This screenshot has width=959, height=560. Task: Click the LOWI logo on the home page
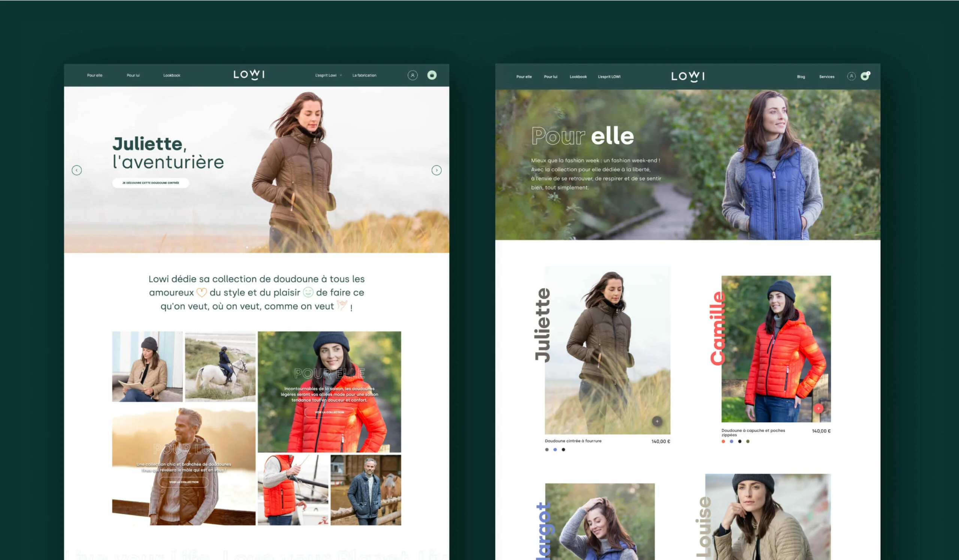point(249,75)
